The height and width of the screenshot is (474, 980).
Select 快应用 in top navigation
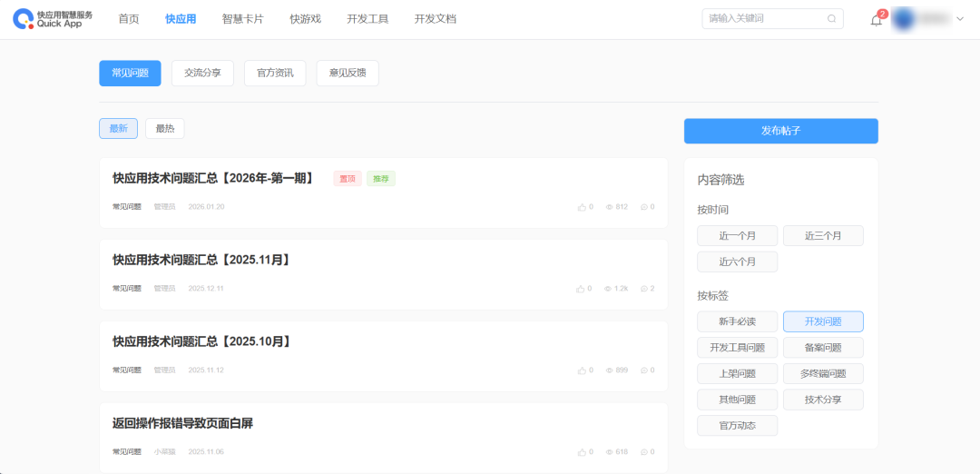coord(181,19)
